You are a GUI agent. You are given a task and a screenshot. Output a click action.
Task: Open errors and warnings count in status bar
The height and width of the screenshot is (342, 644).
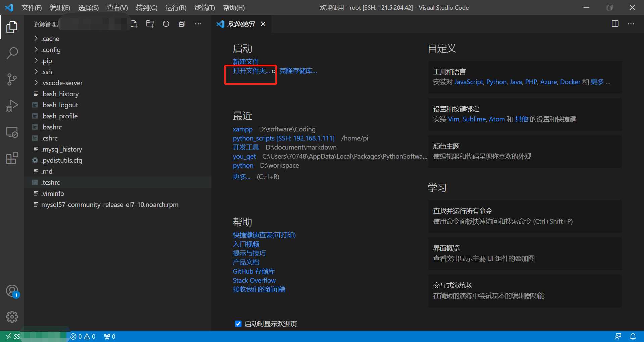(83, 336)
